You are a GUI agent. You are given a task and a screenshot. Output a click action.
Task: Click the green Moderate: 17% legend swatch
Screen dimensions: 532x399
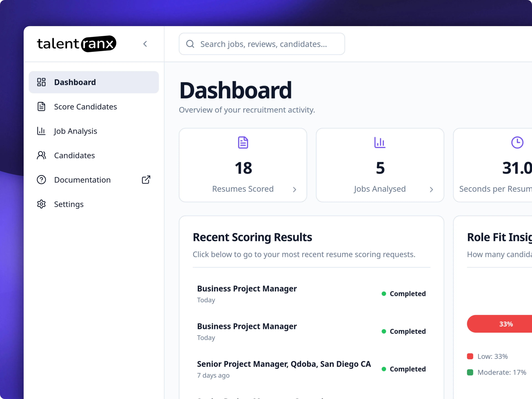point(470,373)
